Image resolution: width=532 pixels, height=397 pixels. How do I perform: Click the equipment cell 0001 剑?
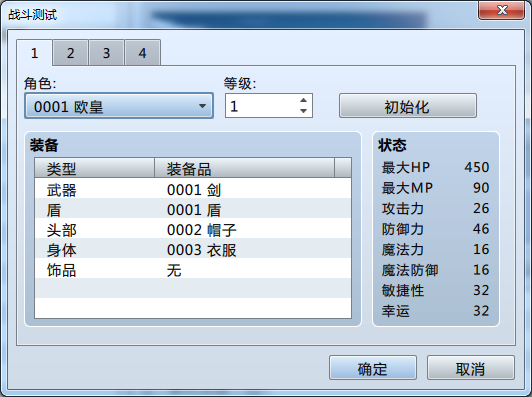pos(194,190)
